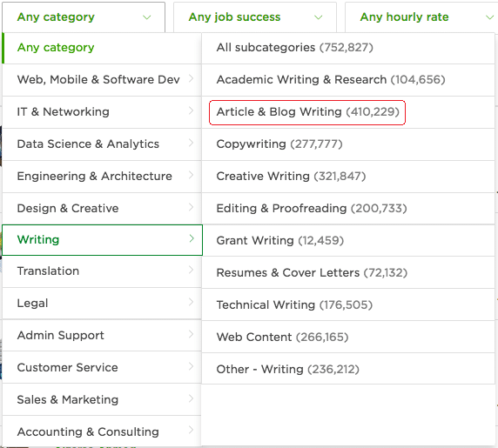Click chevron next to Legal category

pyautogui.click(x=191, y=302)
